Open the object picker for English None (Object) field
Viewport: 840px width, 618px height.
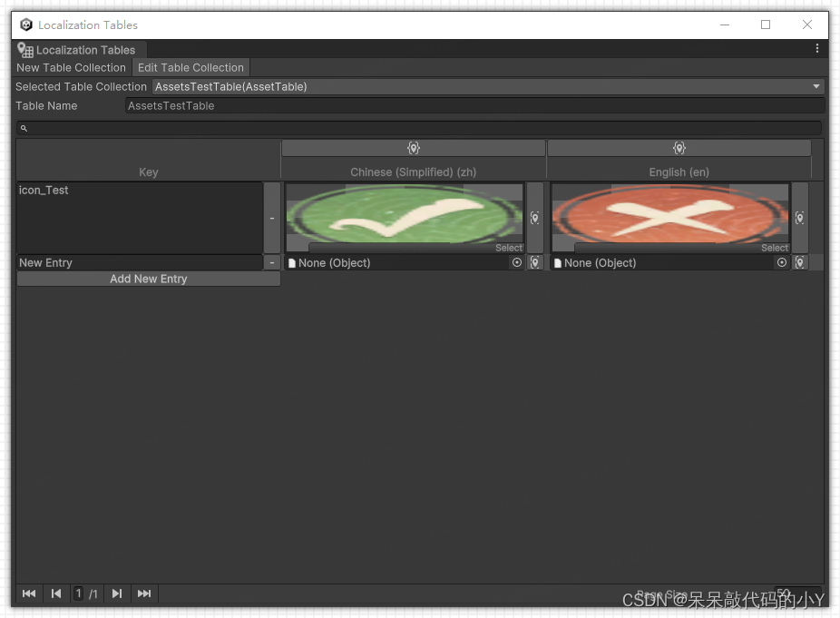[x=781, y=262]
